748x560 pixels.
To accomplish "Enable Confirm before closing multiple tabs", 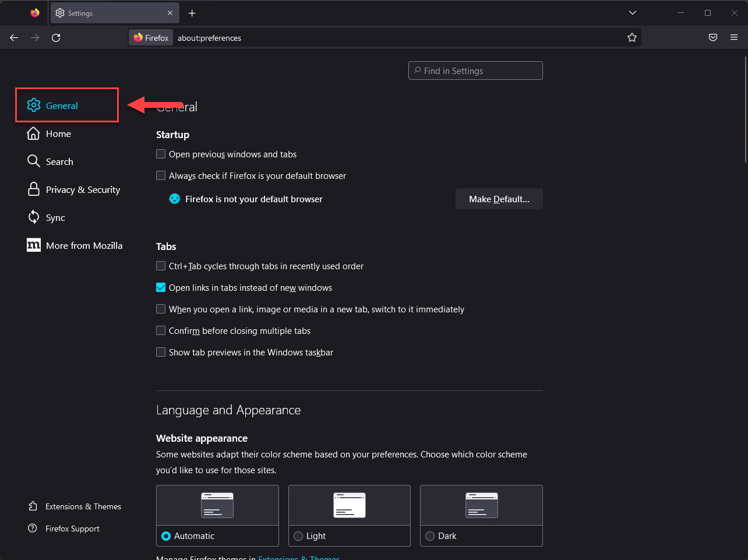I will point(161,330).
